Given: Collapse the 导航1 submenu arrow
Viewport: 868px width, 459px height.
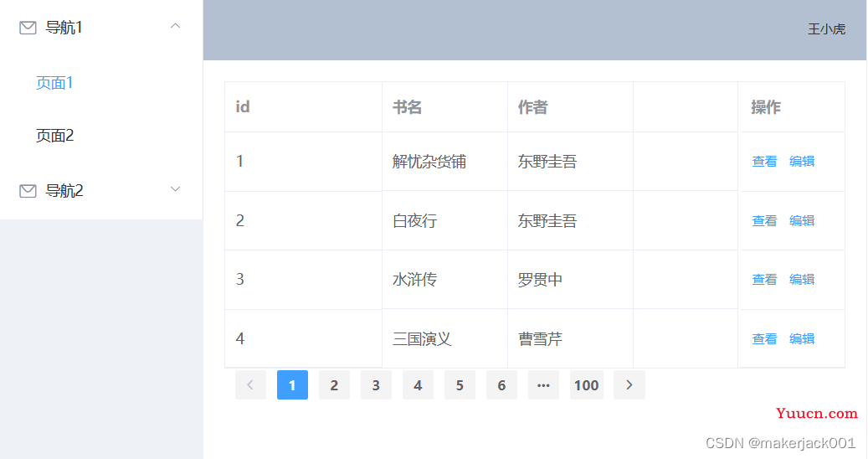Looking at the screenshot, I should pyautogui.click(x=176, y=26).
